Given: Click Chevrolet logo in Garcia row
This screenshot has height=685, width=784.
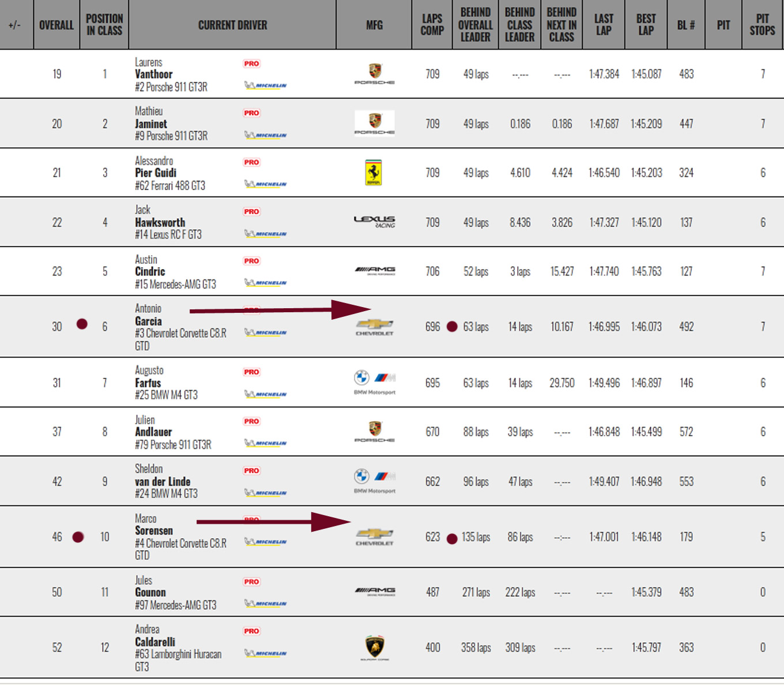Looking at the screenshot, I should point(375,327).
